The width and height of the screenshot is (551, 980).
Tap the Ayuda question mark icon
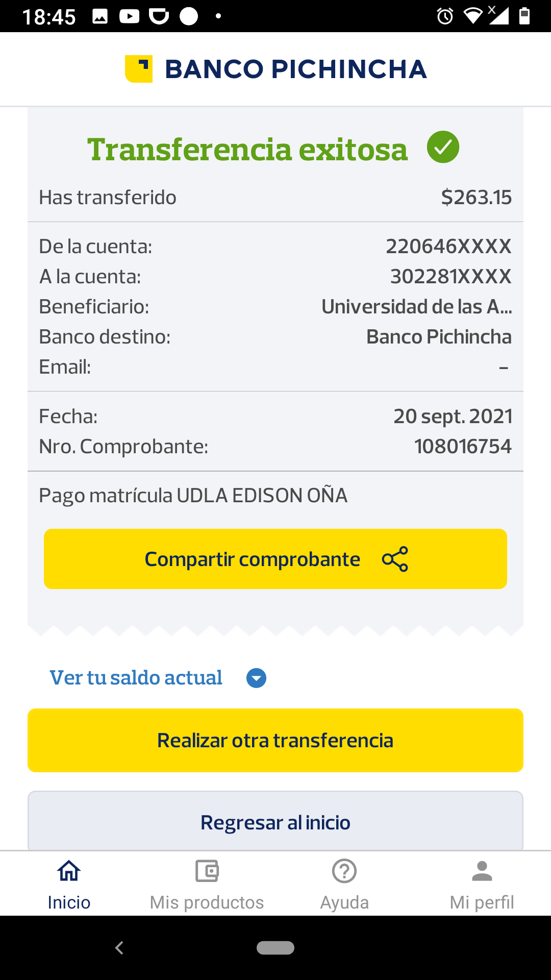pos(344,871)
